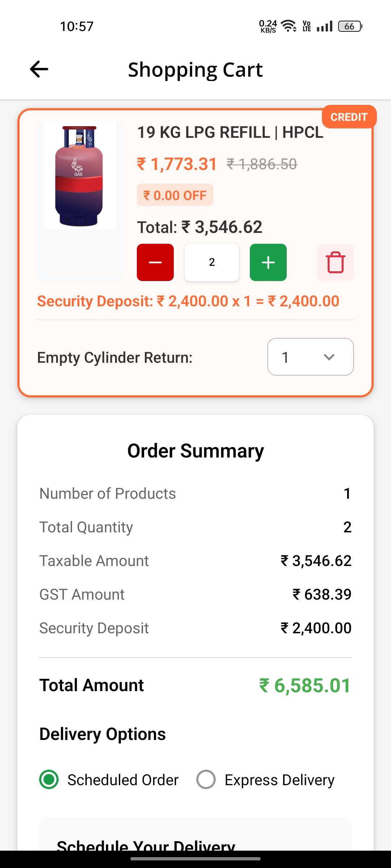Tap the LPG cylinder product image
The image size is (391, 868).
(80, 176)
